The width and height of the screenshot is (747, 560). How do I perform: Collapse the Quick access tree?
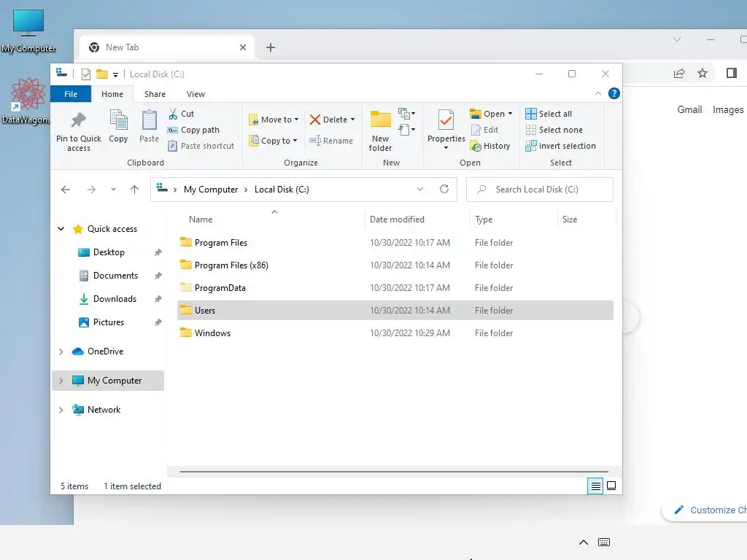tap(61, 228)
